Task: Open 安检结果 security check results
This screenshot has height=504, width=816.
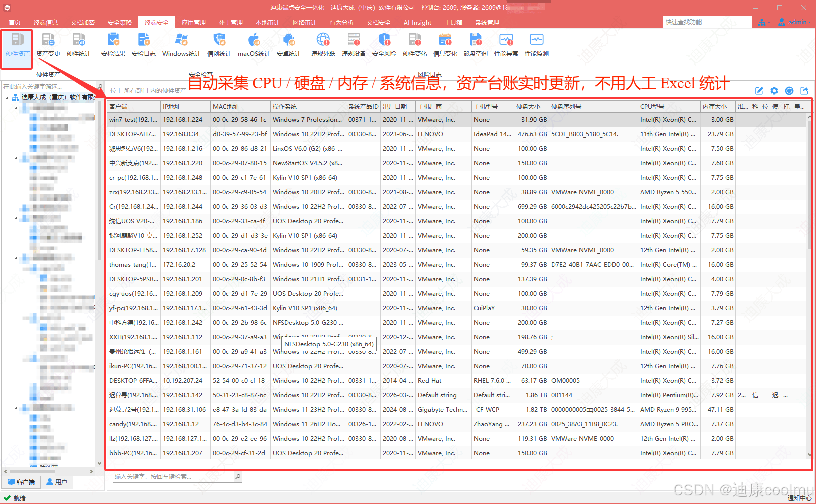Action: [113, 45]
